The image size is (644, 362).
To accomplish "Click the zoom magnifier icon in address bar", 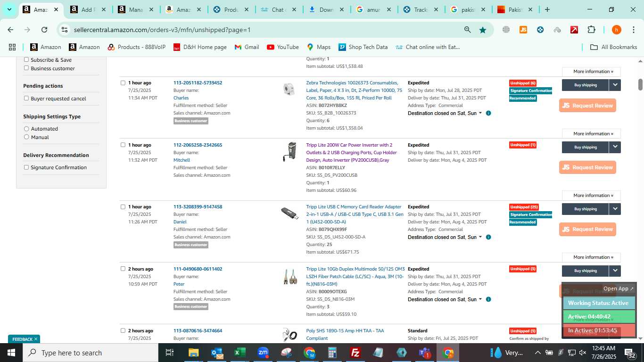I will tap(467, 30).
